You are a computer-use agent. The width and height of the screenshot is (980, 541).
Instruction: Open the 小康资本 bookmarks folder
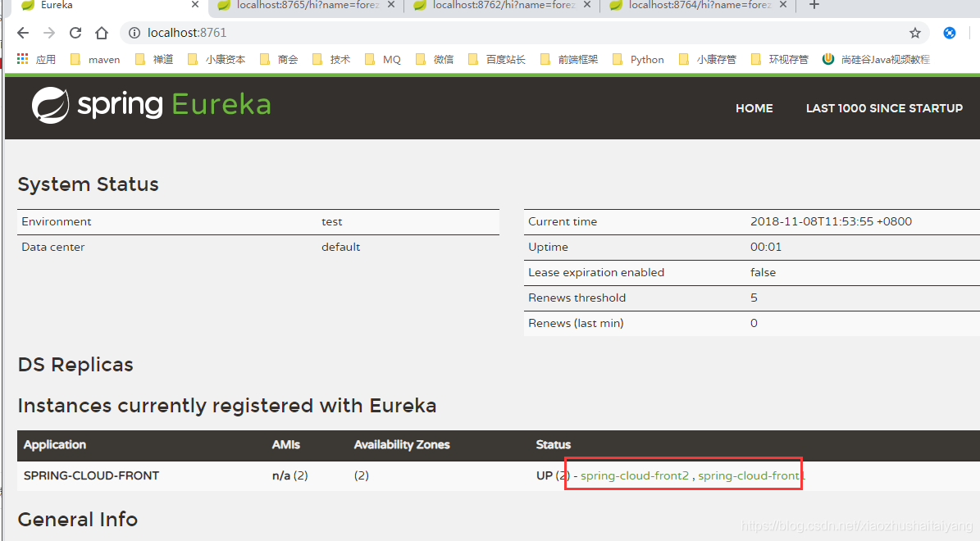217,59
